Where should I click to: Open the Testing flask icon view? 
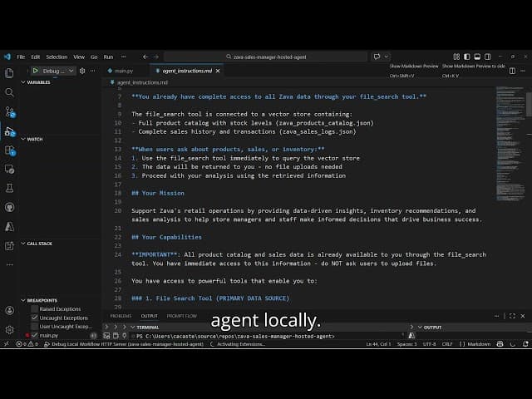[9, 189]
